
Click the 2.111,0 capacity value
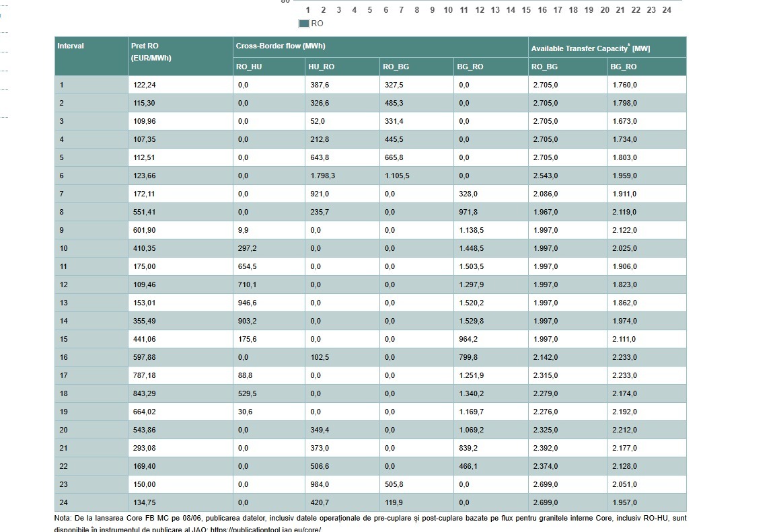pos(624,339)
